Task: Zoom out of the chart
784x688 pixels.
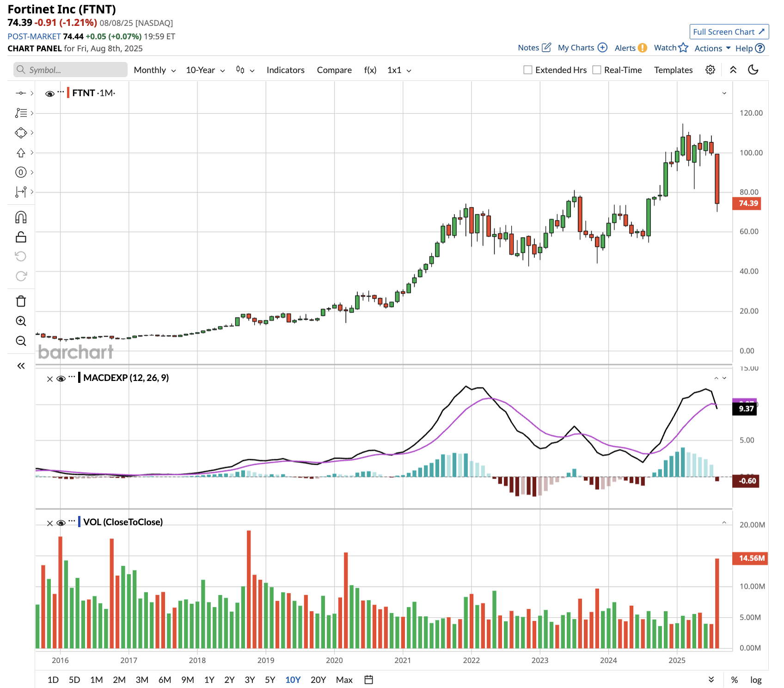Action: pos(21,341)
